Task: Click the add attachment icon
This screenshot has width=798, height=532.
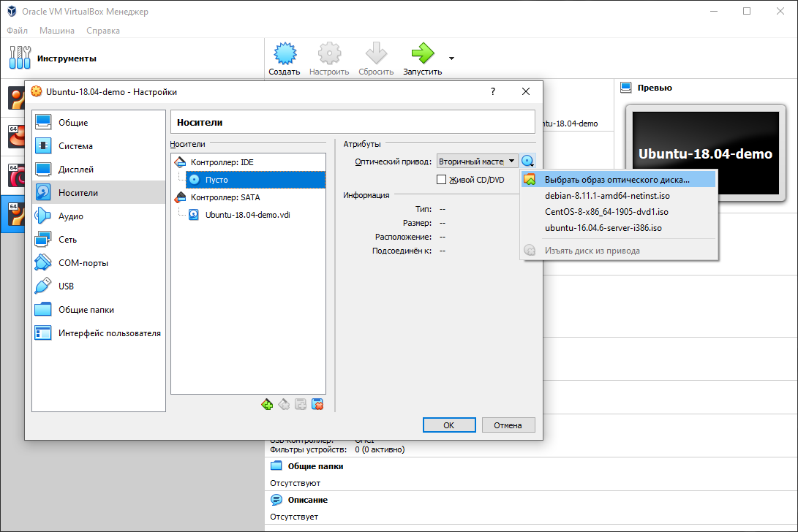Action: pos(301,404)
